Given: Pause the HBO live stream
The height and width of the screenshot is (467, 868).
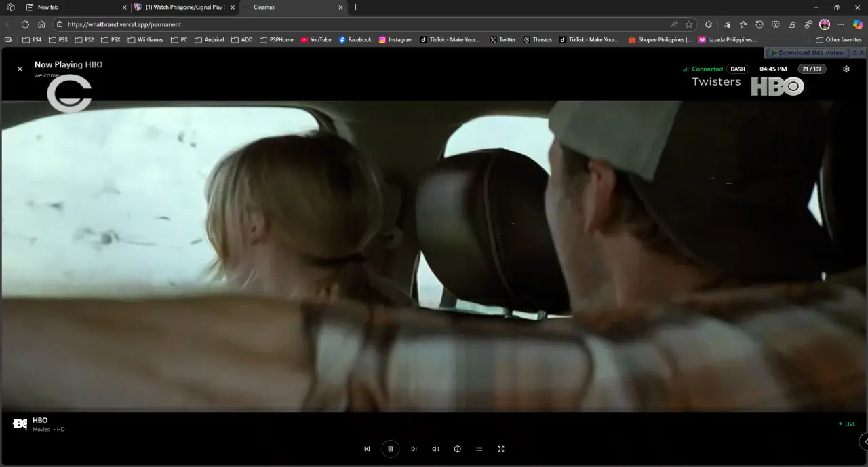Looking at the screenshot, I should point(391,449).
